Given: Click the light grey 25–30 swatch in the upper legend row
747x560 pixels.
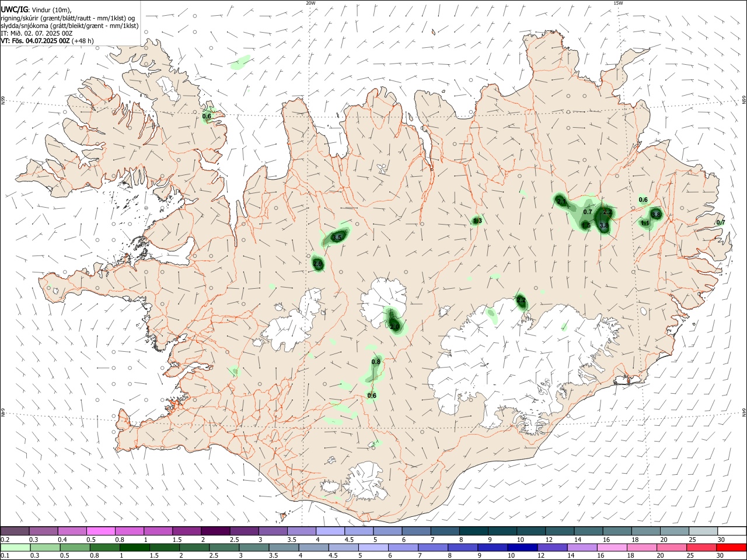Looking at the screenshot, I should click(703, 531).
